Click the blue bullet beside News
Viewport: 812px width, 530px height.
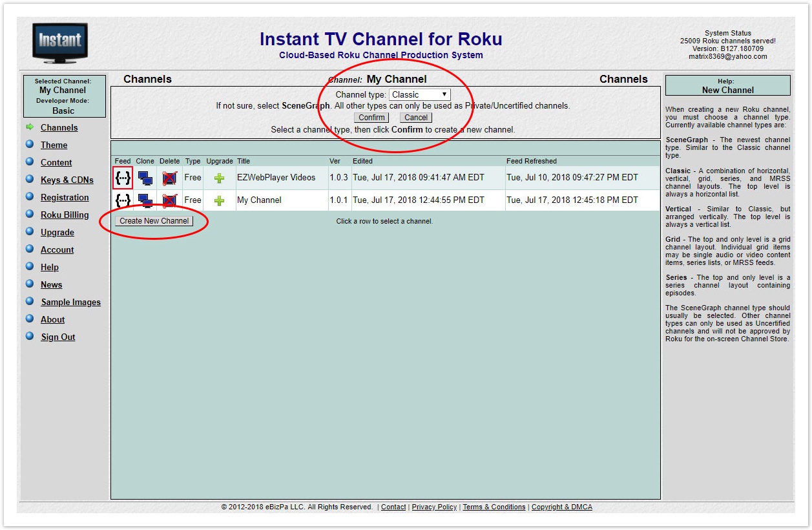[30, 284]
